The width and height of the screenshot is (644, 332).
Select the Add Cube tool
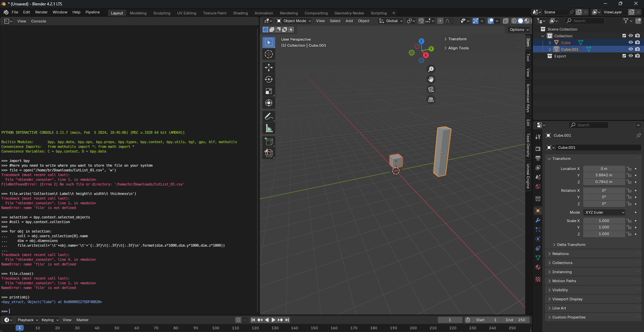(x=269, y=141)
